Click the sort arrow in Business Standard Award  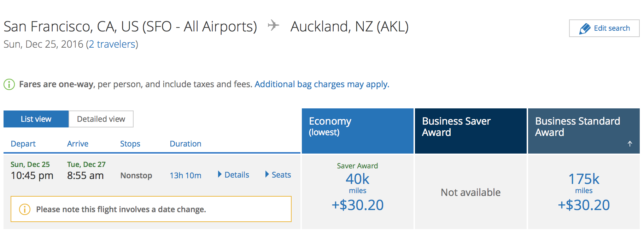point(630,144)
